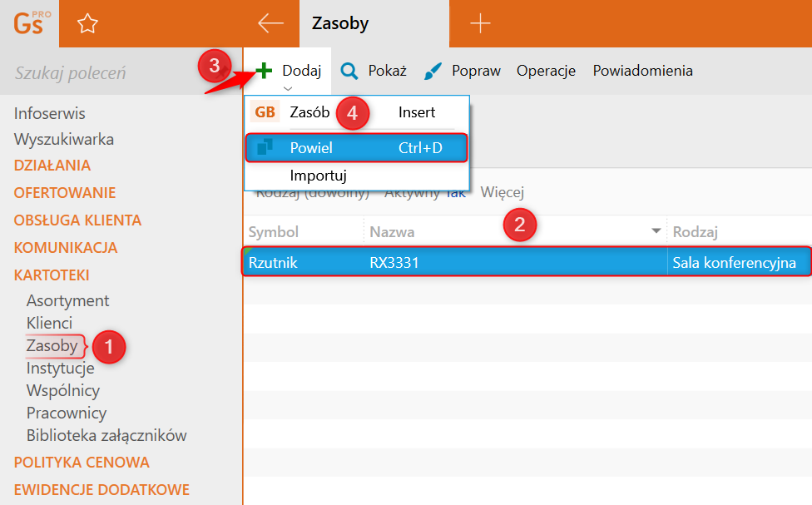Screen dimensions: 812x505
Task: Click the Gs PRO logo icon
Action: tap(30, 23)
